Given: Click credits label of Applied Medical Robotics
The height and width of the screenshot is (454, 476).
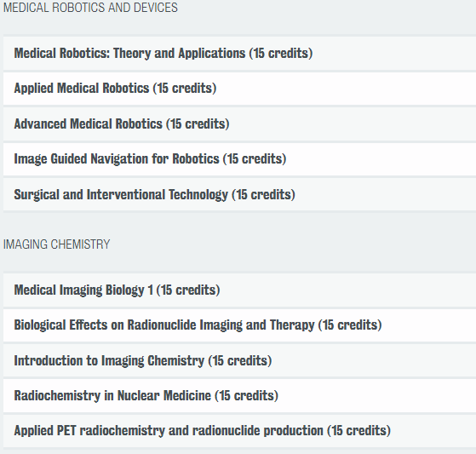Looking at the screenshot, I should (x=185, y=89).
